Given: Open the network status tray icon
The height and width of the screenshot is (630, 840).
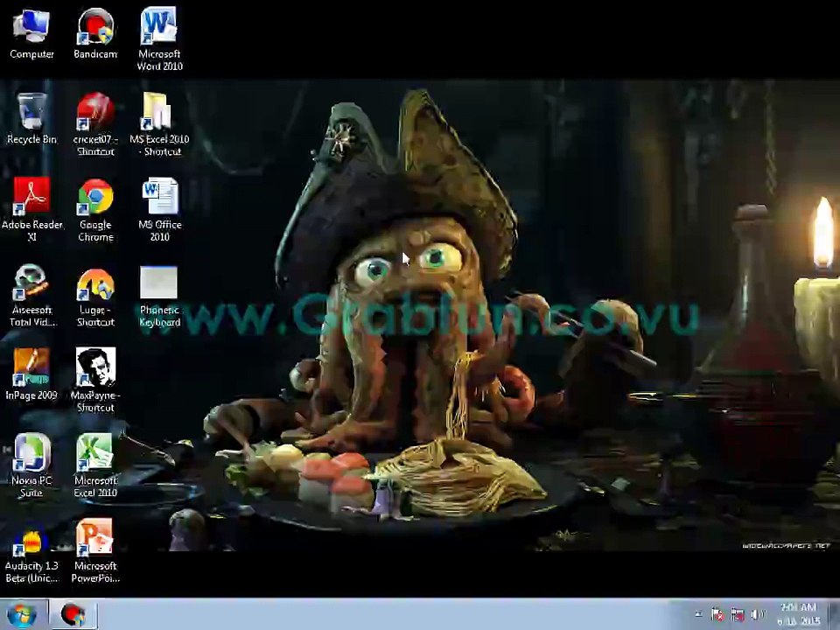Looking at the screenshot, I should (738, 614).
